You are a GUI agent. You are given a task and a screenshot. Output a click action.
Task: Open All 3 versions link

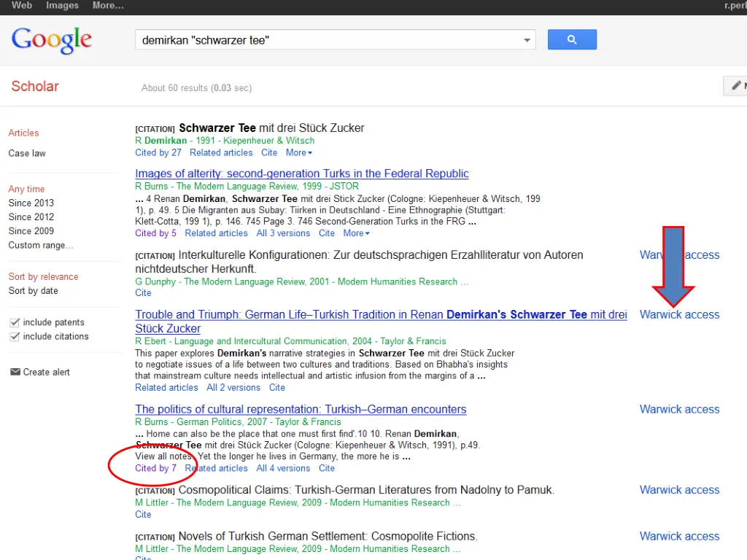point(283,233)
